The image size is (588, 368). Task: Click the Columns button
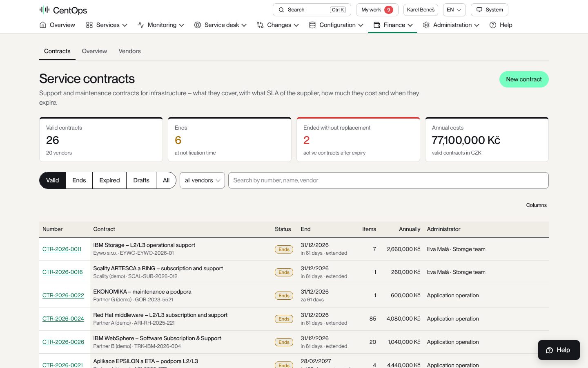pos(536,205)
